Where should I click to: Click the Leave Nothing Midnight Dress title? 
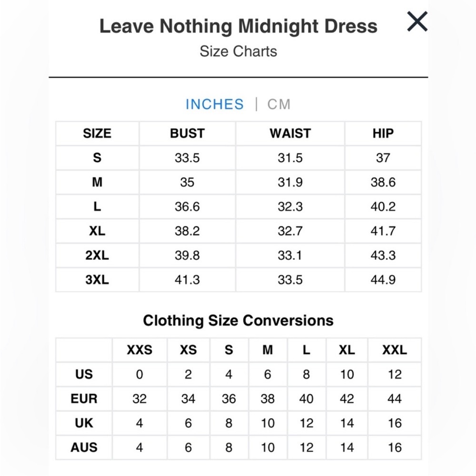238,26
